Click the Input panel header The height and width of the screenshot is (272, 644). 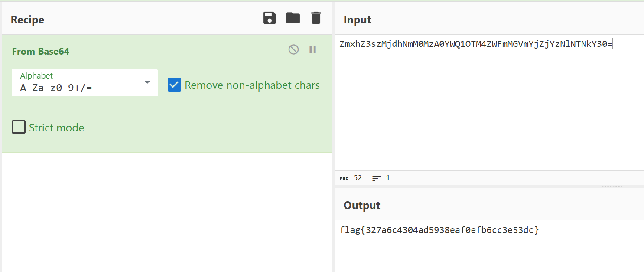(x=358, y=20)
